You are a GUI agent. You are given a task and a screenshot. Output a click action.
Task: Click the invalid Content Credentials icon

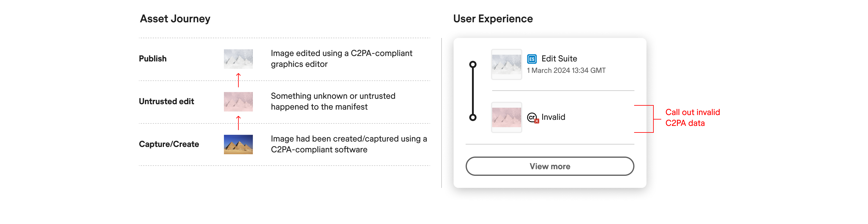pos(532,117)
